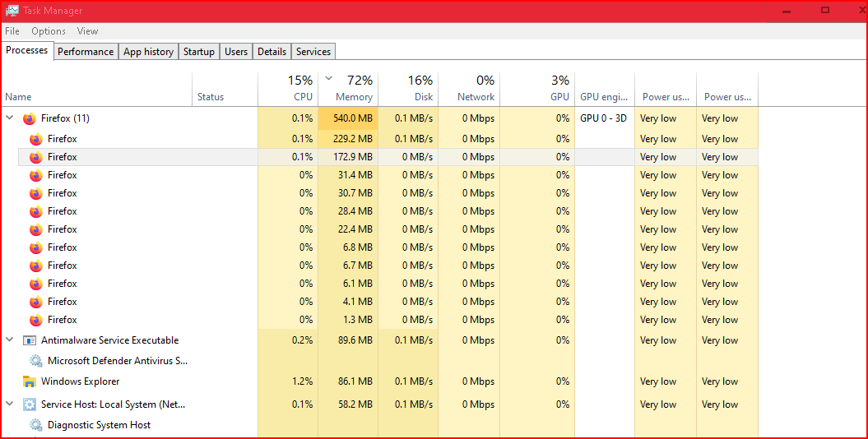Maximize the Task Manager window

click(825, 11)
